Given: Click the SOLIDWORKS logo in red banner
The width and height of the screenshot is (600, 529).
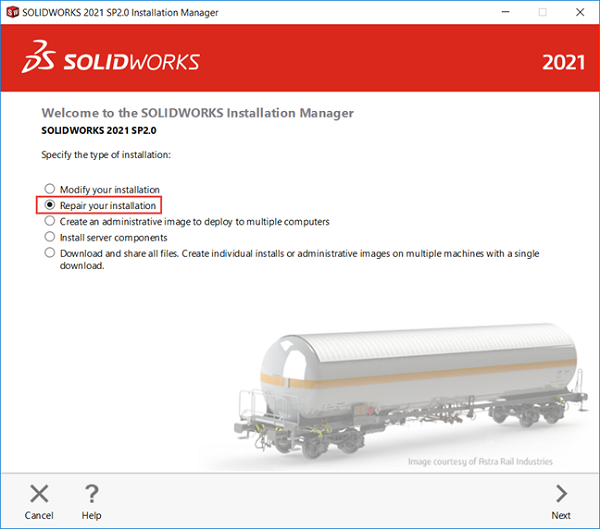Looking at the screenshot, I should [111, 57].
